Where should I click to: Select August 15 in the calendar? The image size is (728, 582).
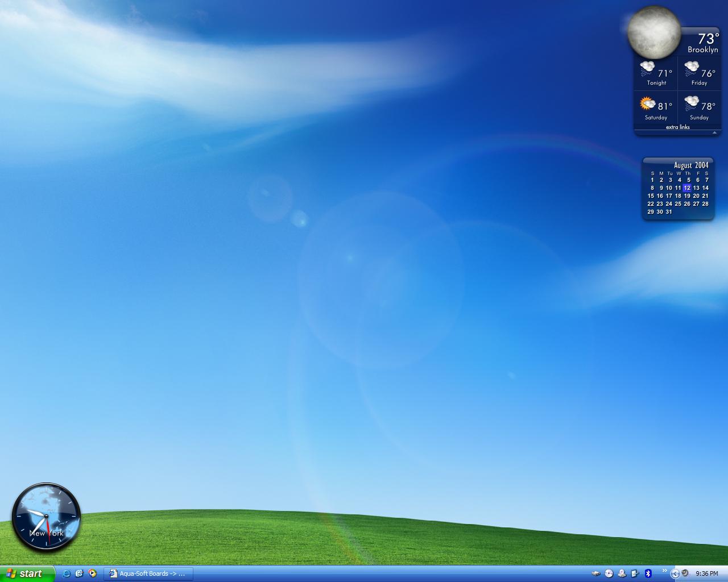[x=651, y=196]
